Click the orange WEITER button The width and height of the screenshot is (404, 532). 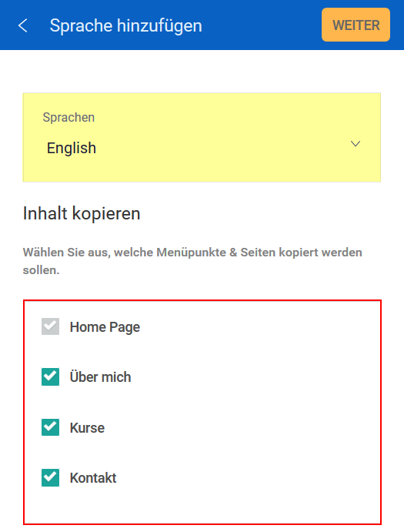(356, 25)
